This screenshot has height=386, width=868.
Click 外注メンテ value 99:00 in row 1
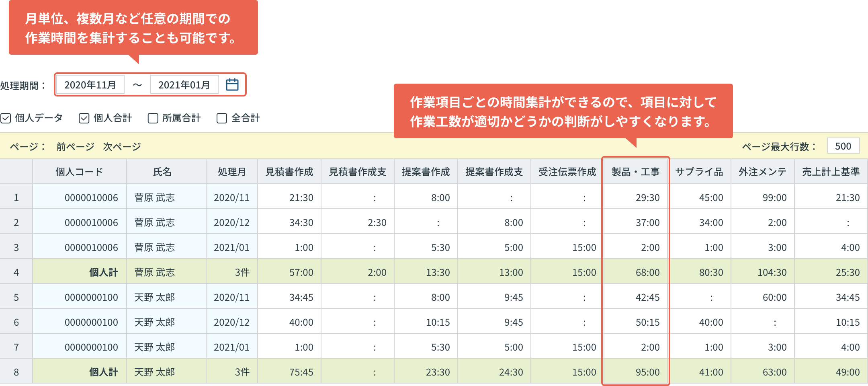coord(774,197)
